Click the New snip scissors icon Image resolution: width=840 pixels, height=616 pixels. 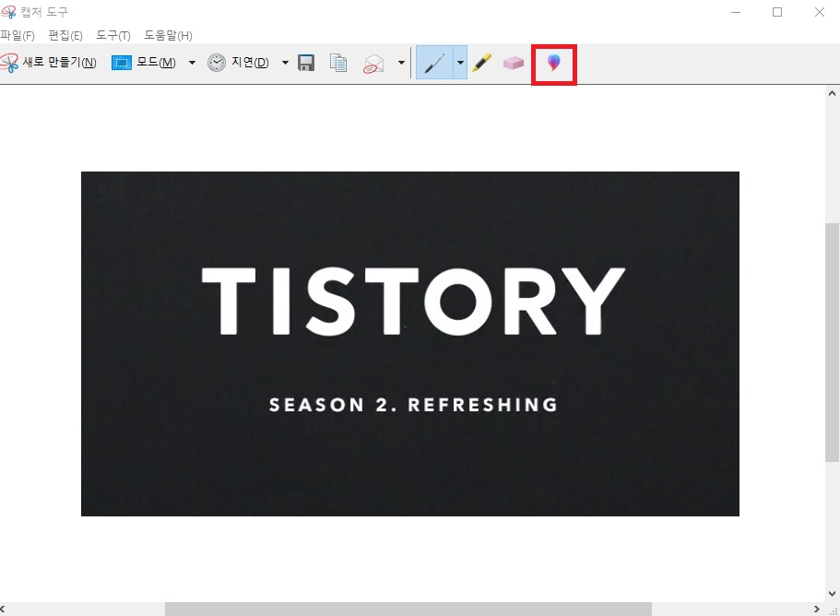pos(9,63)
